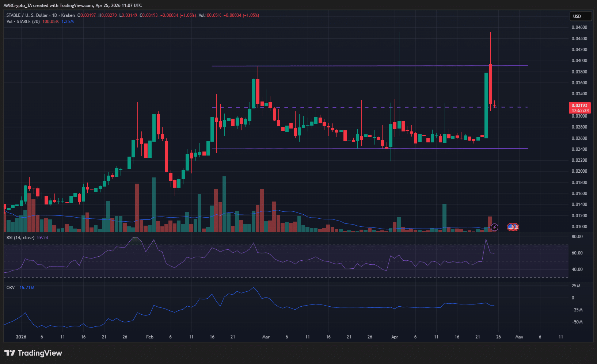Click the Apr label on time axis

[x=395, y=337]
